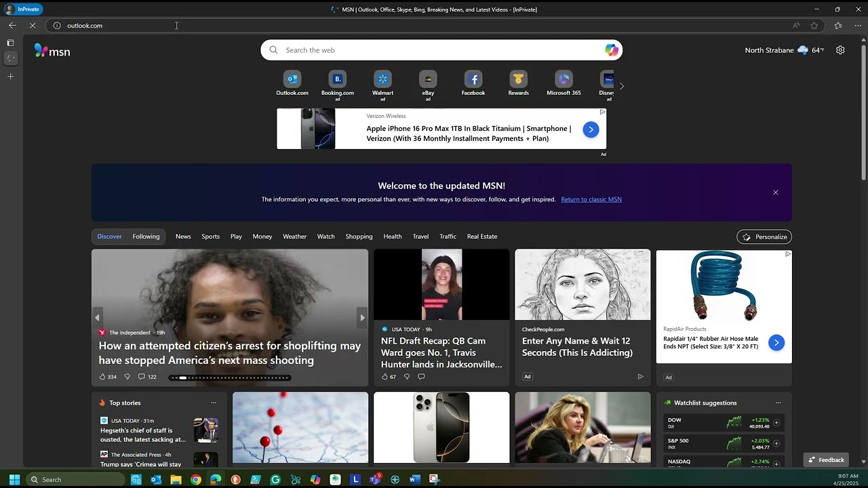
Task: Select the Following tab
Action: click(x=146, y=237)
